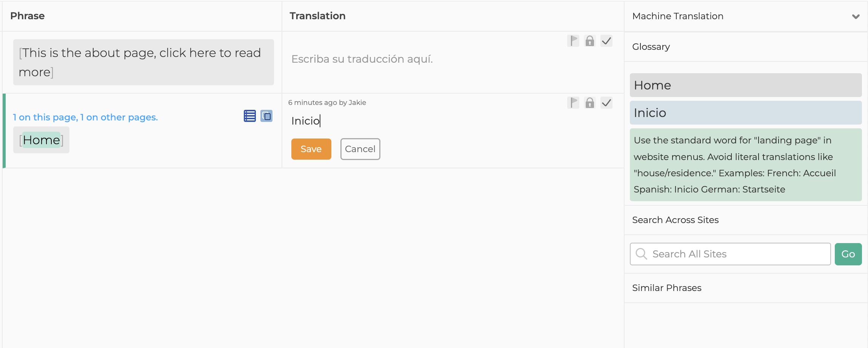
Task: Select the Inicio glossary suggestion swatch
Action: click(x=745, y=112)
